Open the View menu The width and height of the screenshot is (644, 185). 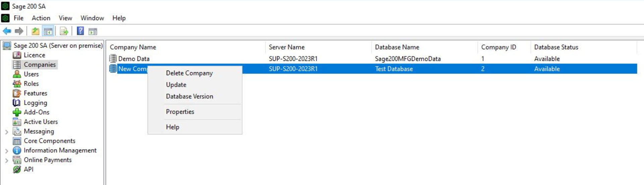65,18
